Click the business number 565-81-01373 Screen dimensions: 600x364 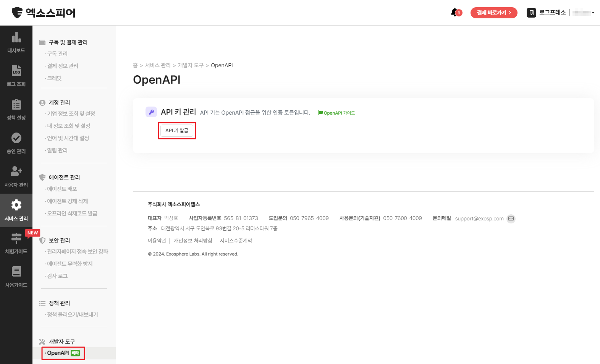(x=241, y=218)
